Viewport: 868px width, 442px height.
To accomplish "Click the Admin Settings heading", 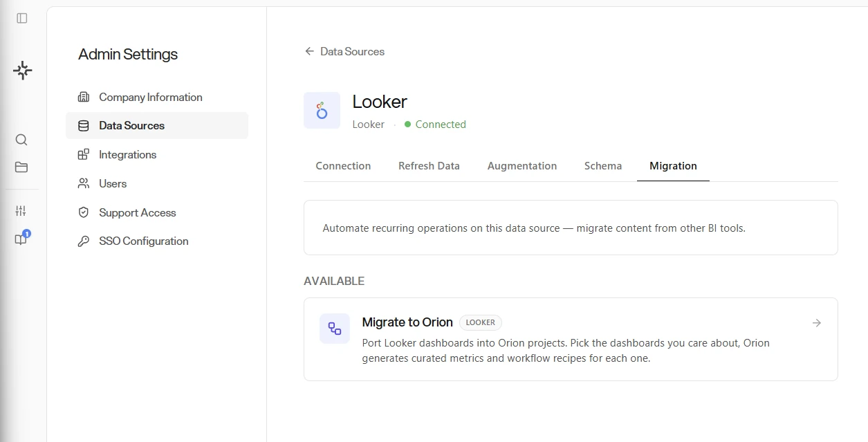I will (128, 54).
